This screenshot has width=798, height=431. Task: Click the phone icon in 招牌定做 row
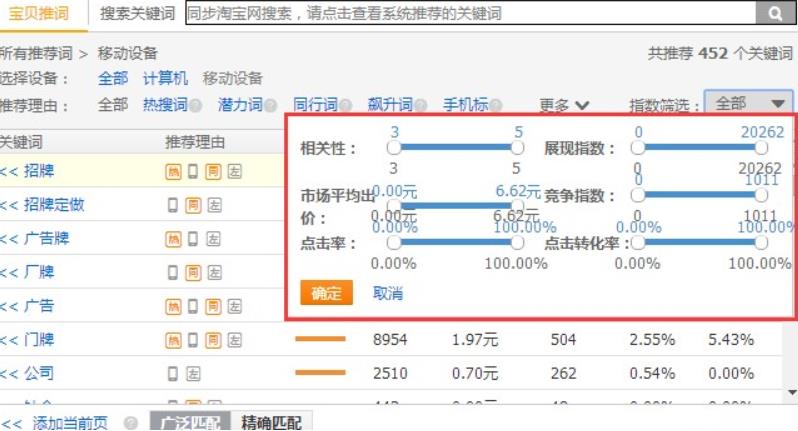pos(173,205)
